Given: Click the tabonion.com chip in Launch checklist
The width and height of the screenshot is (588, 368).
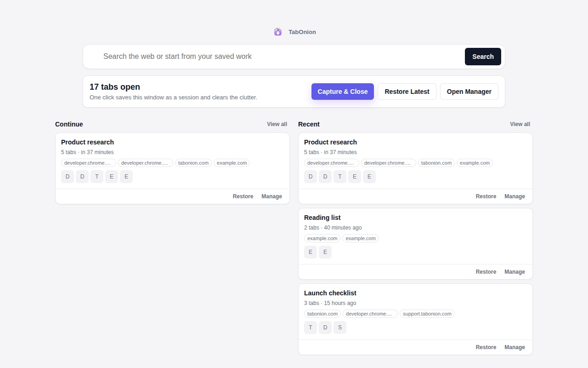Looking at the screenshot, I should [x=322, y=314].
